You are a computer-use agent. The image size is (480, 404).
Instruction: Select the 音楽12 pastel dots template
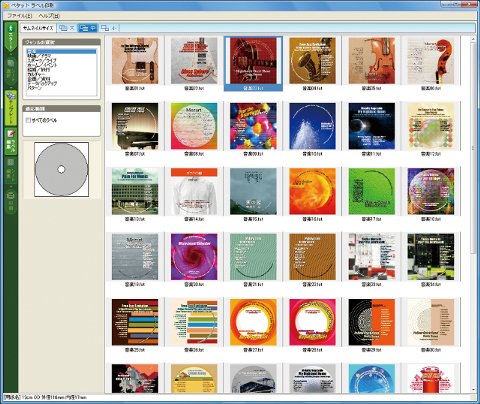click(x=431, y=126)
